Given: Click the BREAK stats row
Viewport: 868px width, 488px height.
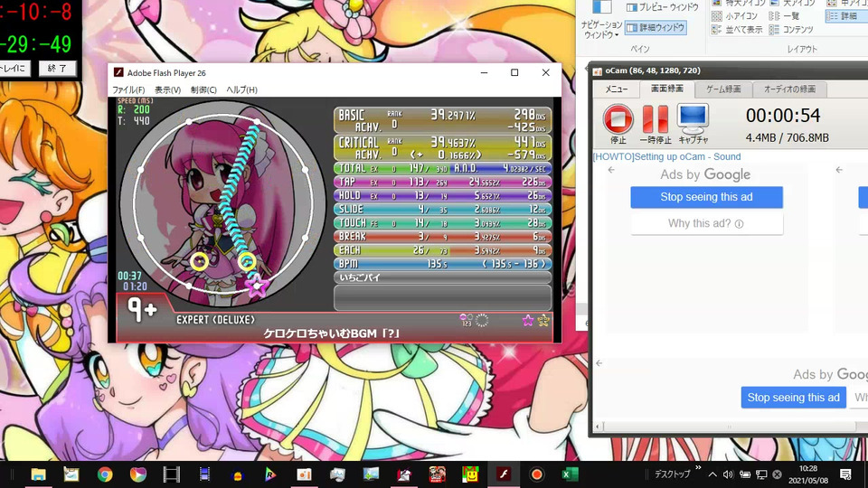Looking at the screenshot, I should coord(442,236).
